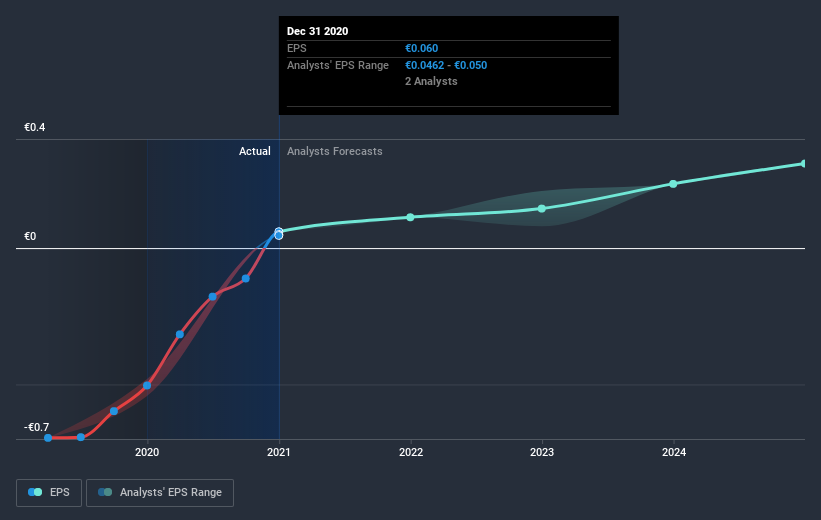Screen dimensions: 821x520
Task: Click the Analysts Forecasts label
Action: 335,151
